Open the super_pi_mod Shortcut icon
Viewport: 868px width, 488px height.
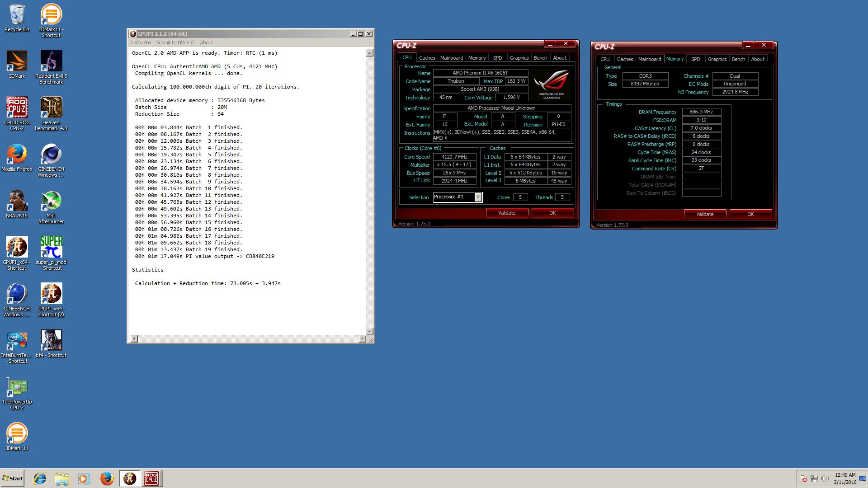coord(51,253)
